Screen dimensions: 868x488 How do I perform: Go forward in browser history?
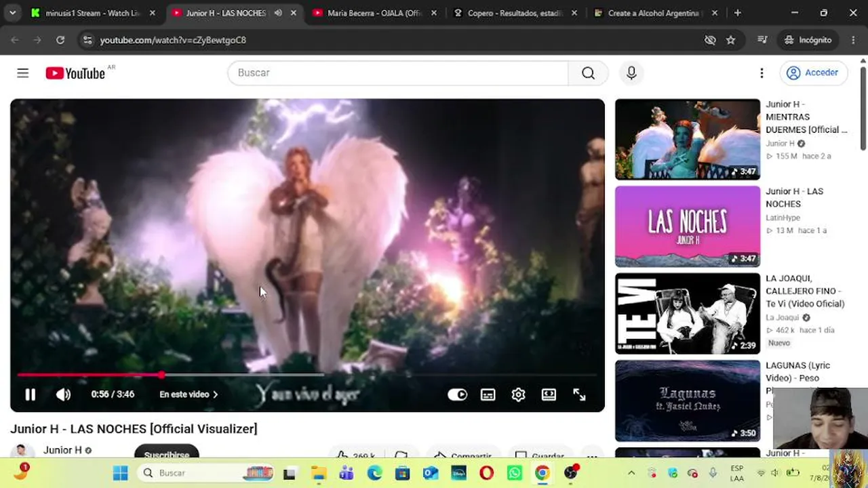37,40
